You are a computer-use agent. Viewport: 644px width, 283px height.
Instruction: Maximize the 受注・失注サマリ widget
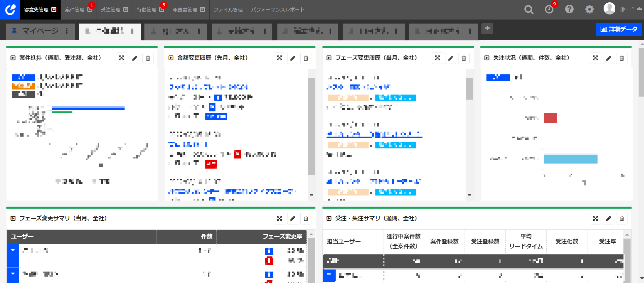596,219
